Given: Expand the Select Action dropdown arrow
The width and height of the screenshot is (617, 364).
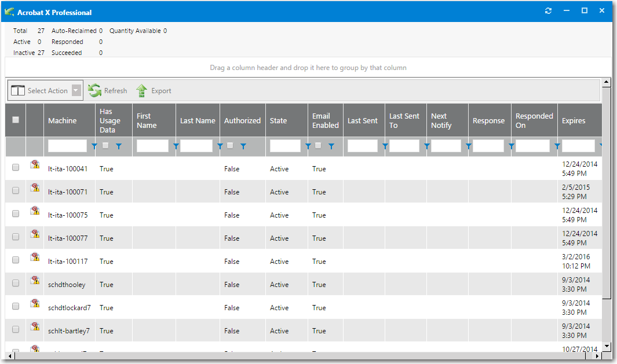Looking at the screenshot, I should pos(76,91).
